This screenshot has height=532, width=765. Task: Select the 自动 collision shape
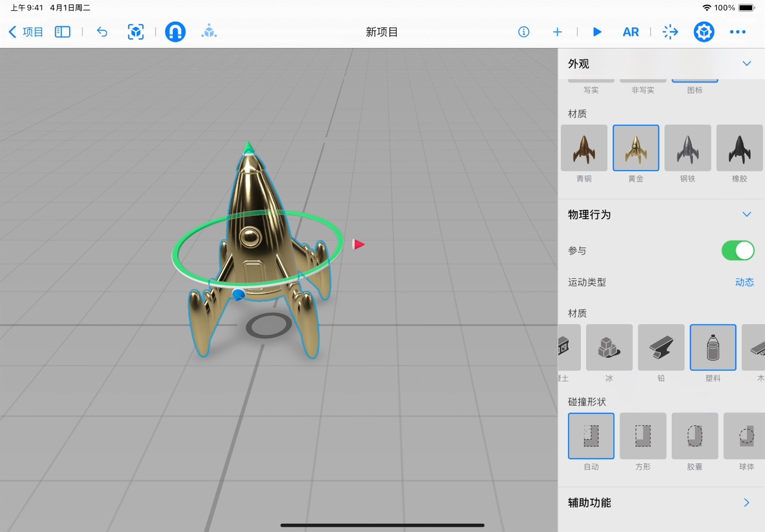pyautogui.click(x=591, y=436)
